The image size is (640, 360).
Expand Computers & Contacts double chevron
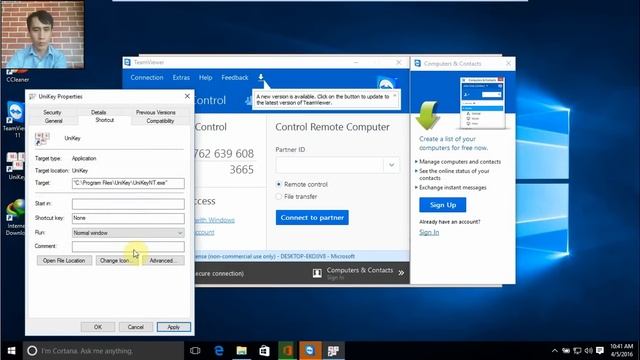click(x=401, y=273)
